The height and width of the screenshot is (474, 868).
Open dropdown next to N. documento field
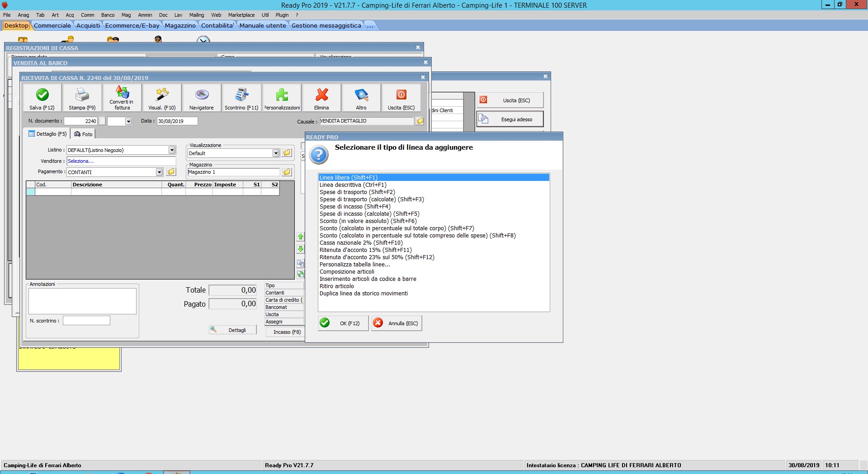[x=128, y=121]
